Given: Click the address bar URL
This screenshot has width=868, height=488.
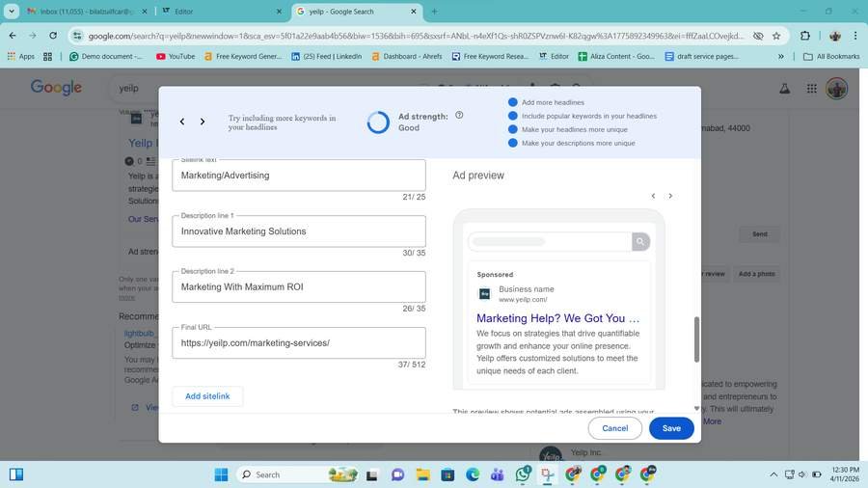Looking at the screenshot, I should click(x=415, y=36).
